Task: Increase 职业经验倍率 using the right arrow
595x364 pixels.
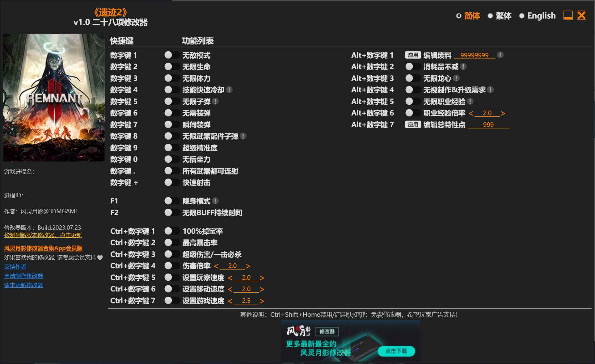Action: tap(503, 113)
